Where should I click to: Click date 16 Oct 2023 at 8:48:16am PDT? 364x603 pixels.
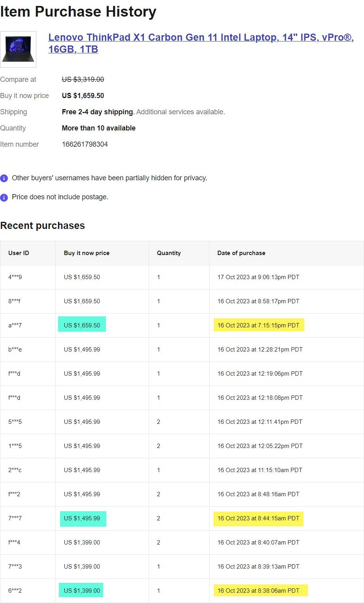coord(258,494)
